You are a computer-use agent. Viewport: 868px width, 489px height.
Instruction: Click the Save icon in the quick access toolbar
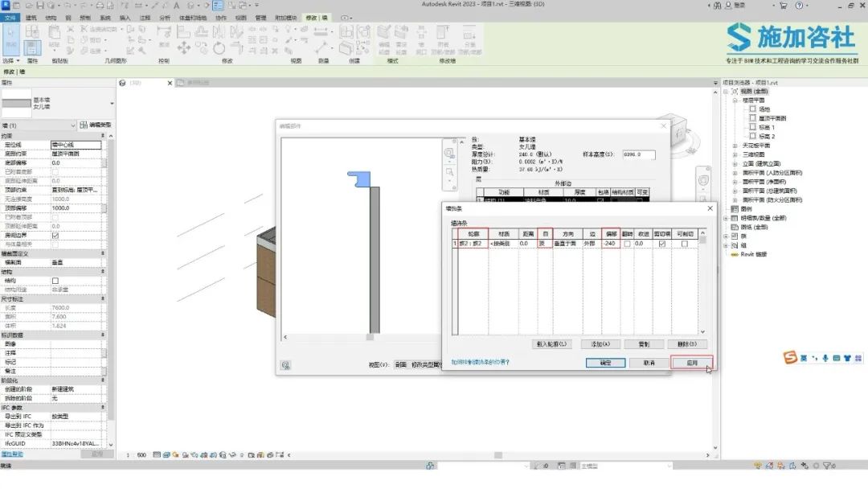coord(40,5)
